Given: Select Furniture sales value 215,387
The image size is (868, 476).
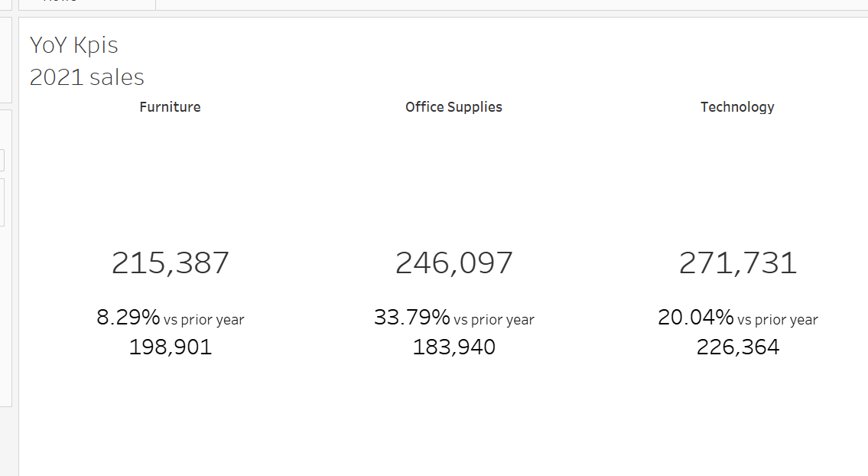Looking at the screenshot, I should click(170, 263).
